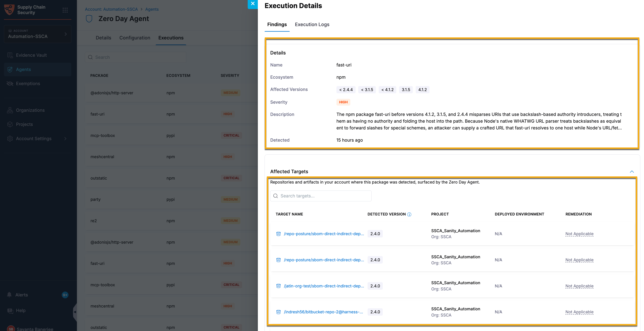
Task: Click the Evidence Vault sidebar icon
Action: coord(10,55)
